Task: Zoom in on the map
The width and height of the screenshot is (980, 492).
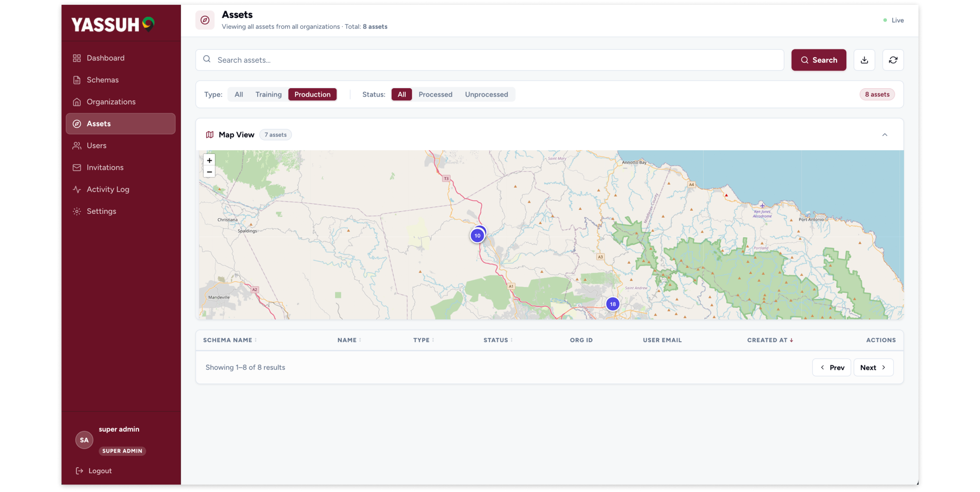Action: [209, 160]
